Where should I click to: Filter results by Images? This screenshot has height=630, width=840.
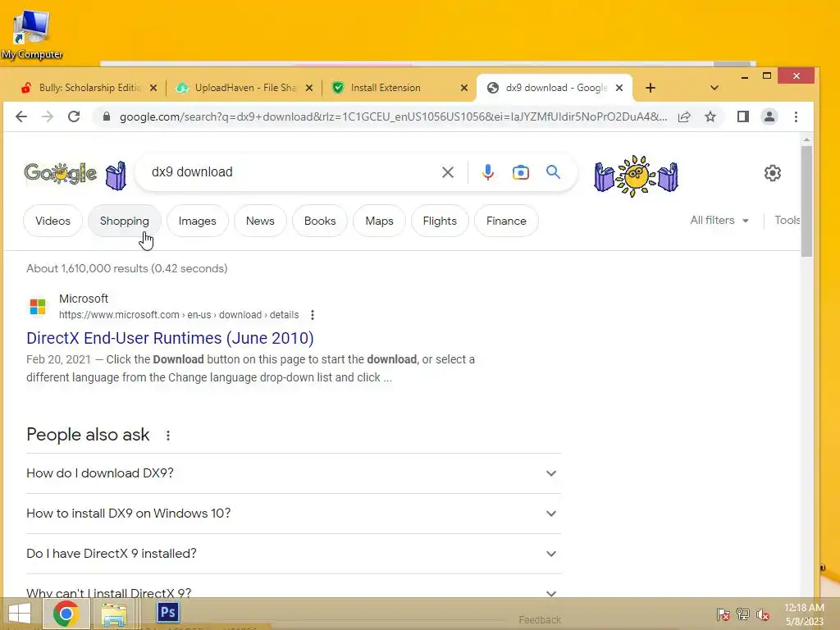click(197, 221)
